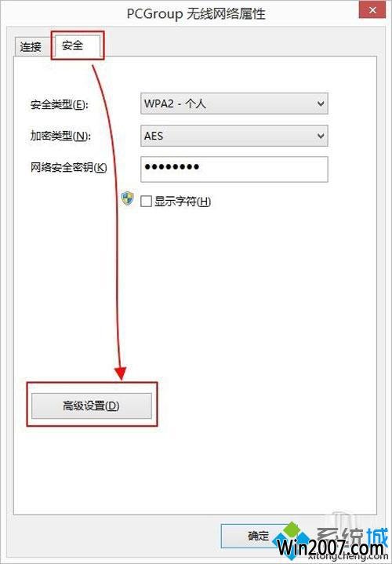Close the PCGroup 无线网络属性 dialog

[372, 9]
